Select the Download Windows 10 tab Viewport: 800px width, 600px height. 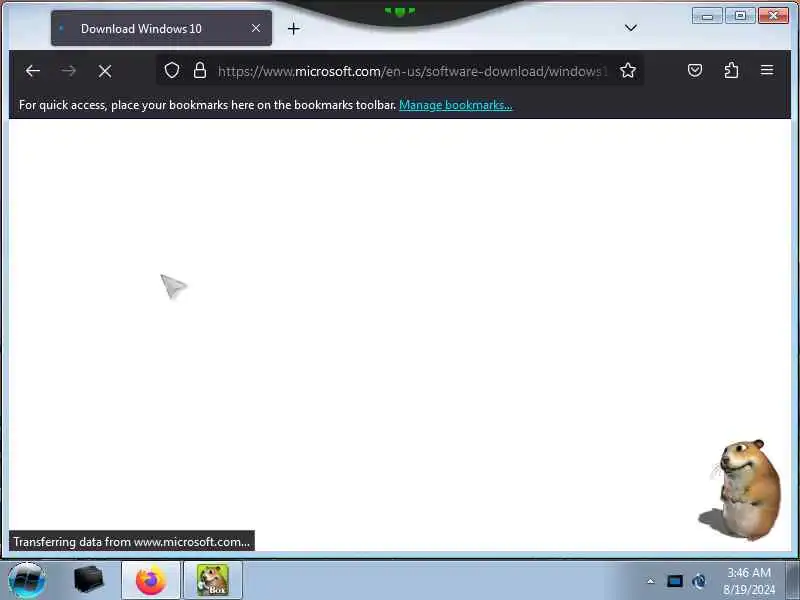(x=161, y=28)
